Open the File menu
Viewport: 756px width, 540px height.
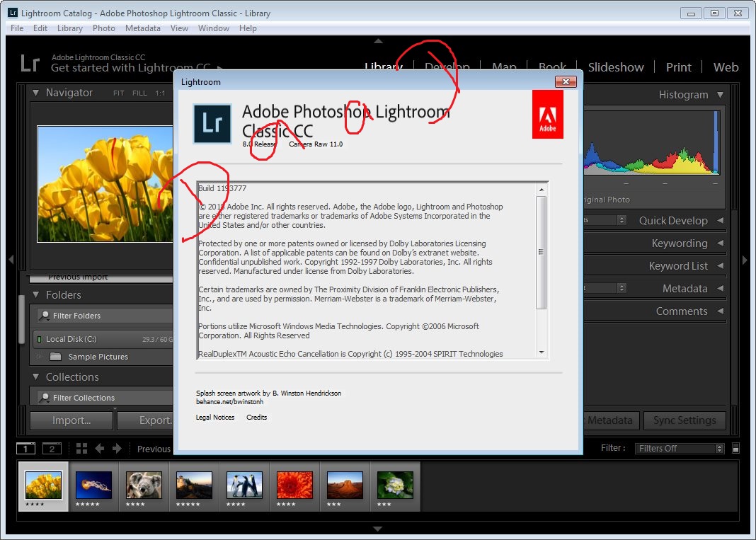pos(17,28)
